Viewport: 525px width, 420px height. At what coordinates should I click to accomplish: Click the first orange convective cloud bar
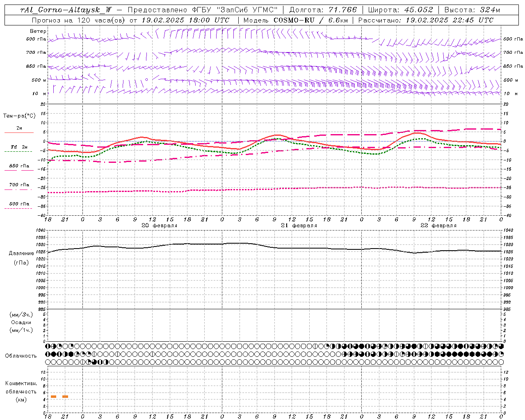pos(53,397)
